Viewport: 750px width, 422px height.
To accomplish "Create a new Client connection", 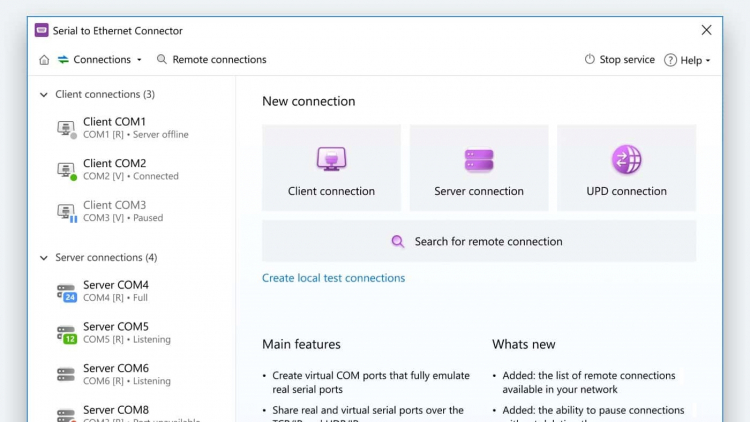I will pos(331,168).
